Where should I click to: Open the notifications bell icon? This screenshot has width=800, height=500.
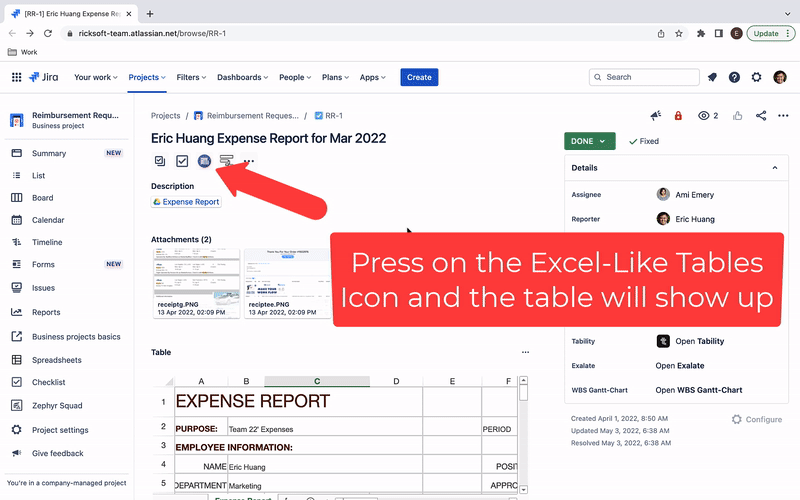coord(712,77)
